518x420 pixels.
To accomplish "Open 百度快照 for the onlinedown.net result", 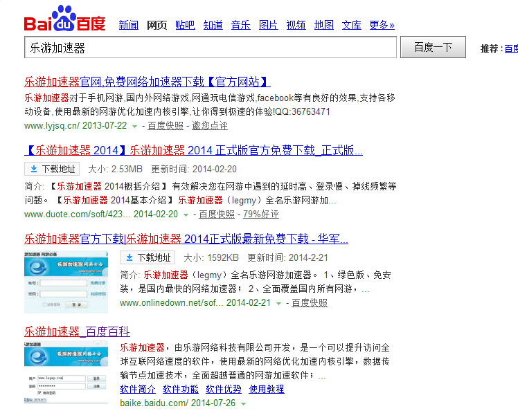I will click(310, 303).
